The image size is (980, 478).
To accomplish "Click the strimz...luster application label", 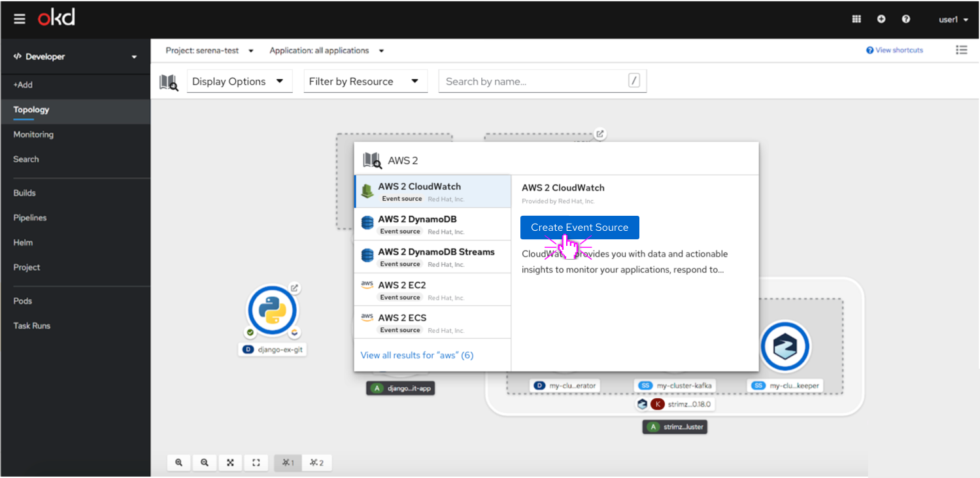I will point(675,427).
